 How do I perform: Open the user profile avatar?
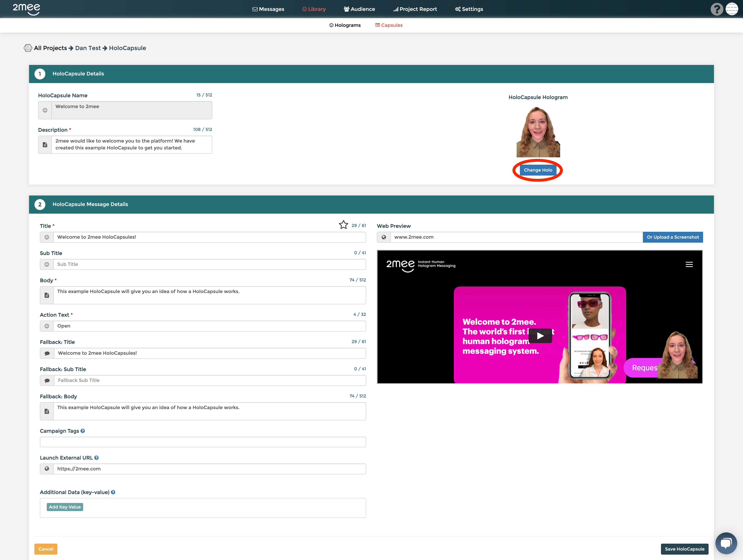click(x=732, y=9)
